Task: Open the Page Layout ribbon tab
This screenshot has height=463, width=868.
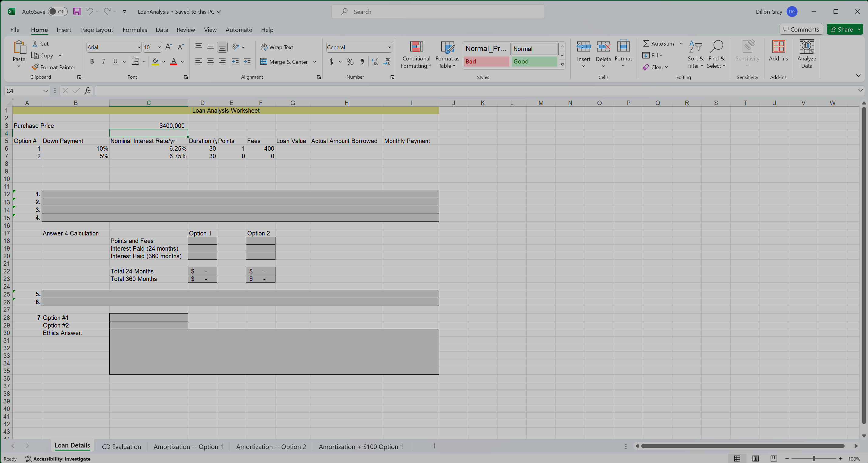Action: (97, 30)
